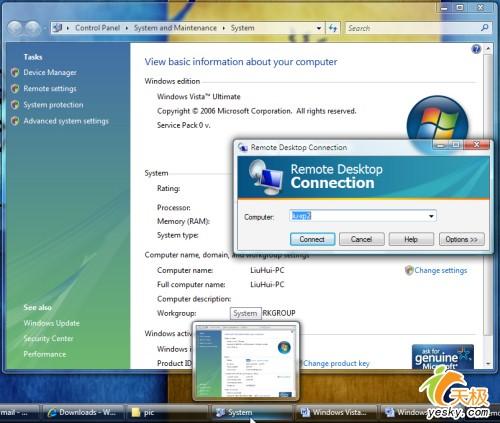This screenshot has height=423, width=500.
Task: Expand arrow after System and Maintenance breadcrumb
Action: pos(224,28)
